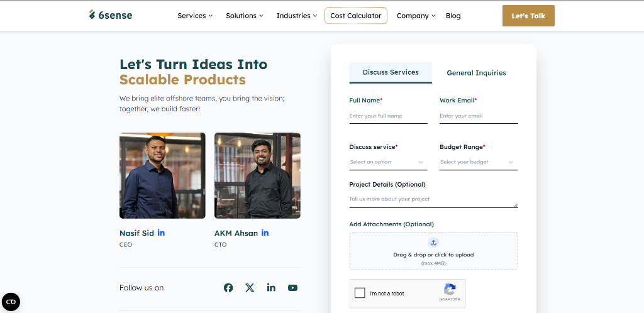This screenshot has height=313, width=644.
Task: Click the 'Scalable Products' heading
Action: click(x=182, y=80)
